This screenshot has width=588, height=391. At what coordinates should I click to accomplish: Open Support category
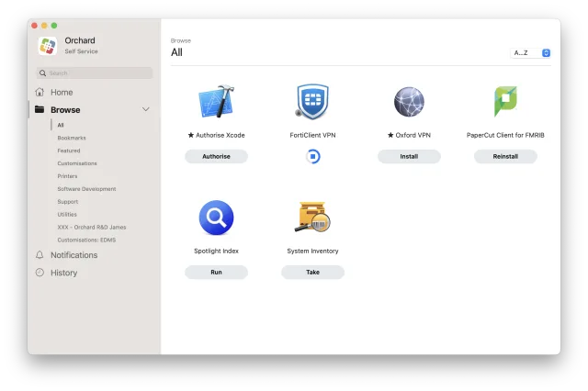coord(67,202)
